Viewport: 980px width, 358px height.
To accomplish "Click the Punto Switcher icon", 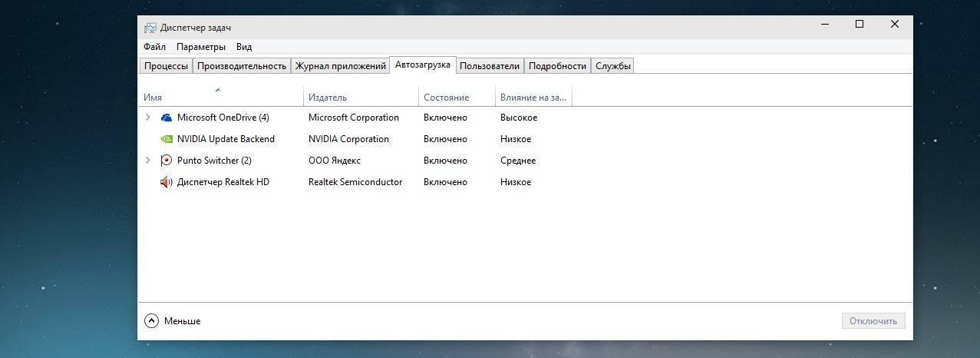I will pyautogui.click(x=167, y=161).
